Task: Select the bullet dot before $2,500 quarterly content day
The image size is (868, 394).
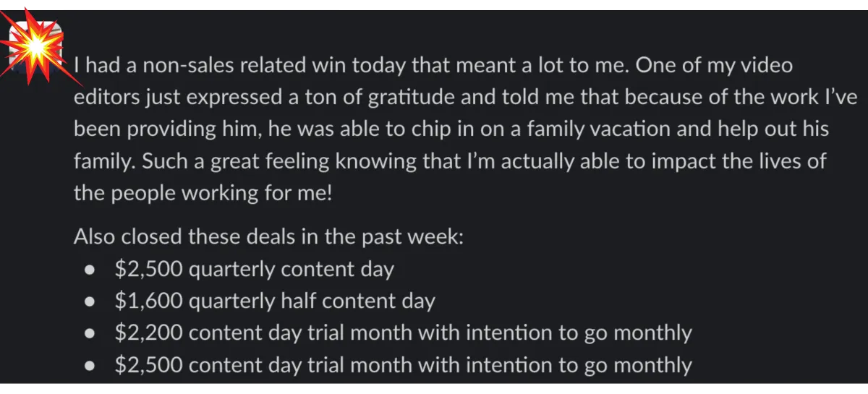Action: (x=90, y=270)
